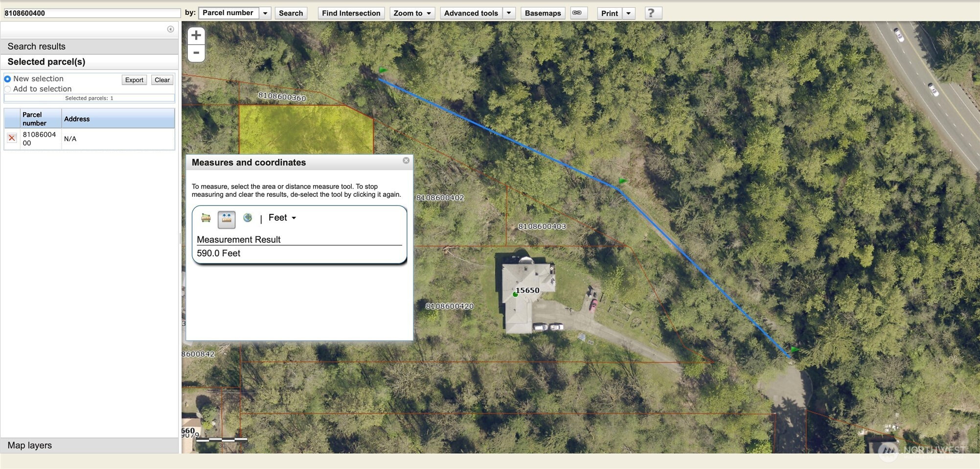Click the parcel search input field

(92, 13)
